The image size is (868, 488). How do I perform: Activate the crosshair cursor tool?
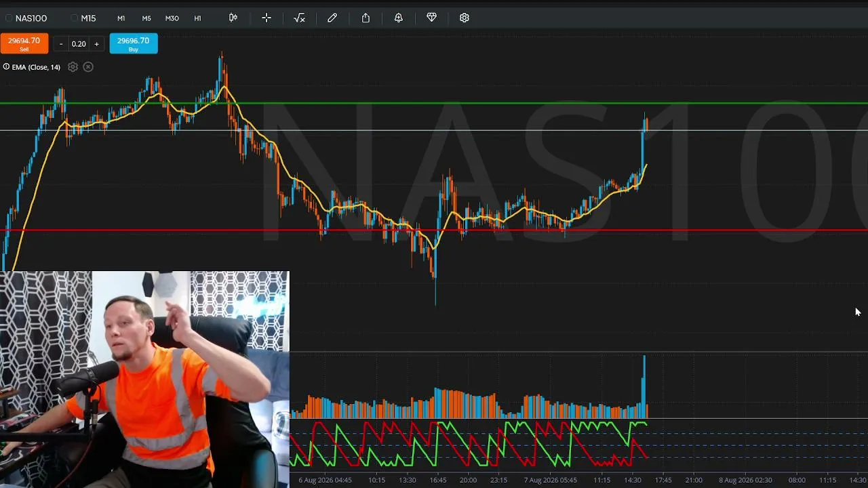click(x=267, y=18)
